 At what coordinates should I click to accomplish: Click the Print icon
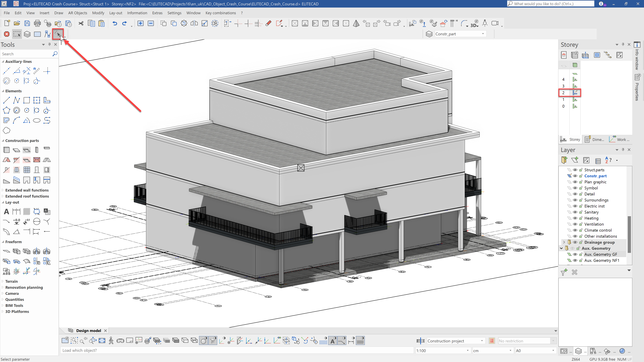(37, 23)
